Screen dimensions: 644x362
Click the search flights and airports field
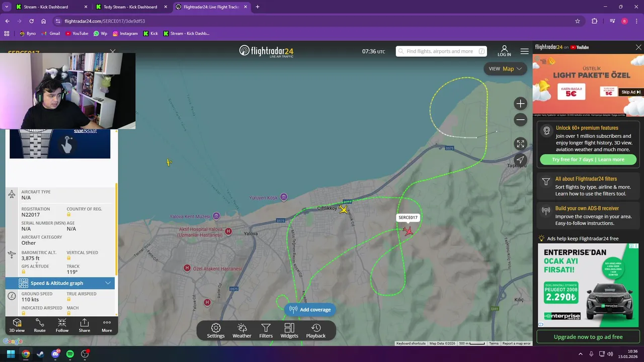click(441, 51)
